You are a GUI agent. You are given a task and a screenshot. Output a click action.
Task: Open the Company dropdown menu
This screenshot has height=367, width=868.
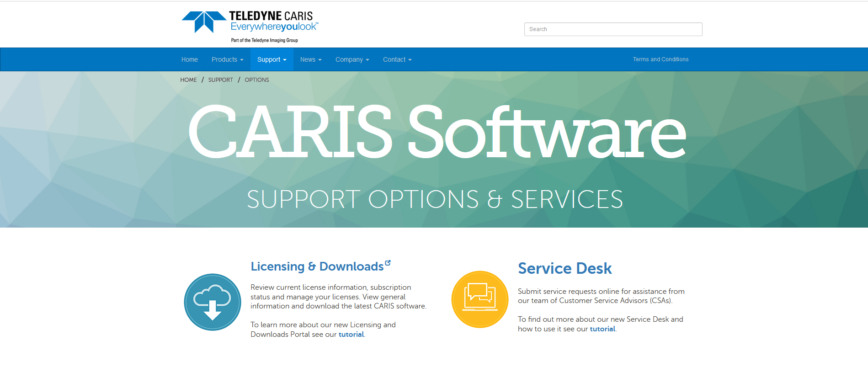tap(352, 59)
